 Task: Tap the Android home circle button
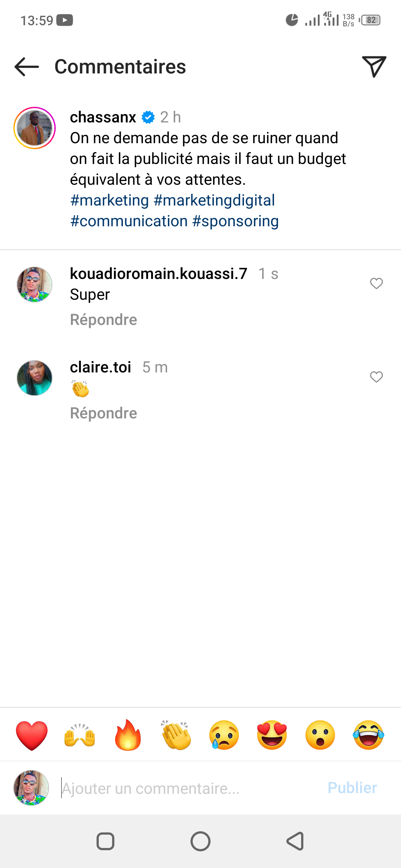point(200,841)
